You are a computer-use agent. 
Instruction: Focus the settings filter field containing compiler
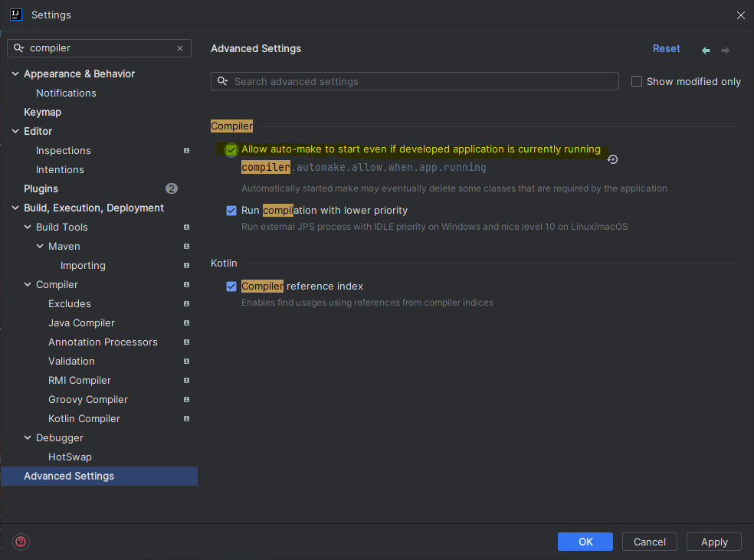(99, 48)
